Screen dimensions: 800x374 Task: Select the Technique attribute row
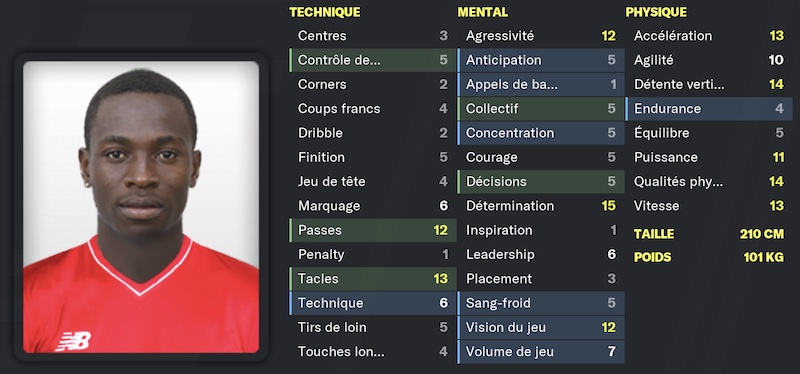click(372, 303)
